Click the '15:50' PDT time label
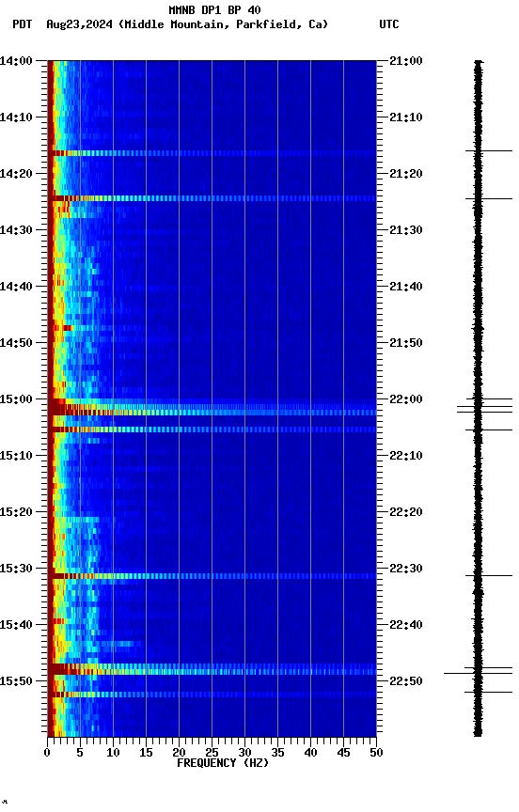Viewport: 519px width, 812px height. click(16, 681)
